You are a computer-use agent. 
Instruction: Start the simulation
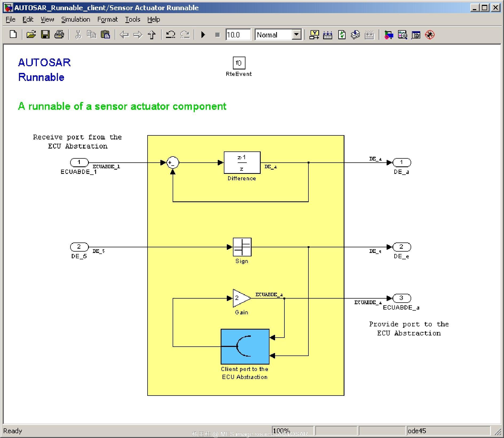[x=203, y=35]
